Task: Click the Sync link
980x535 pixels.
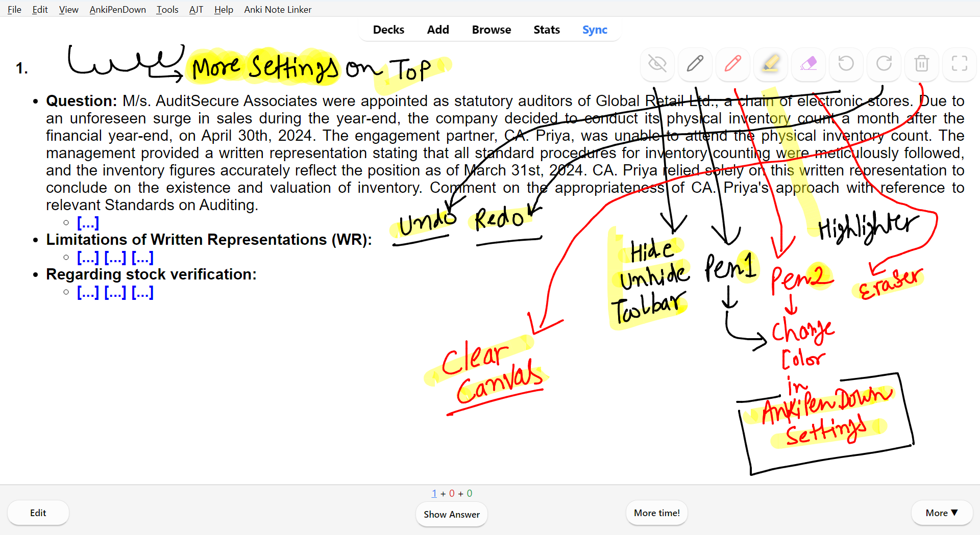Action: click(x=594, y=30)
